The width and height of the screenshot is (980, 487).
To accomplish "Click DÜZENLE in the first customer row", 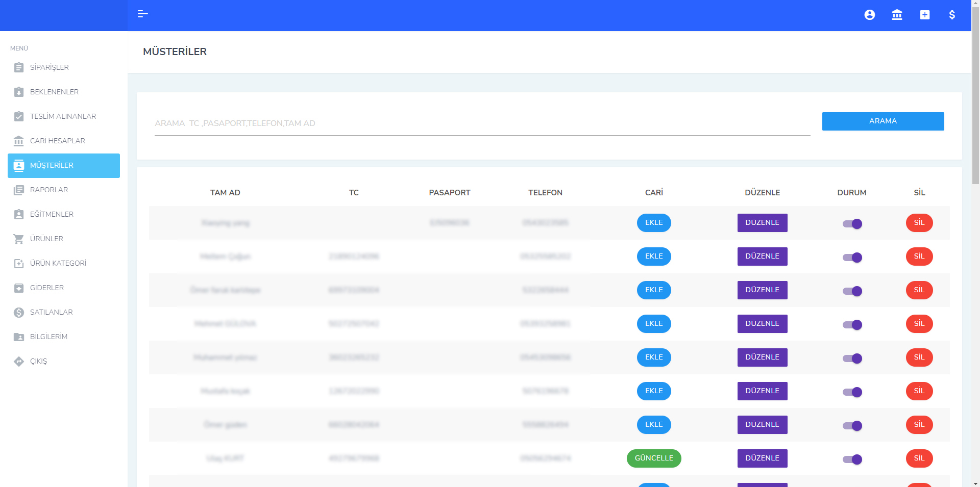I will tap(762, 223).
